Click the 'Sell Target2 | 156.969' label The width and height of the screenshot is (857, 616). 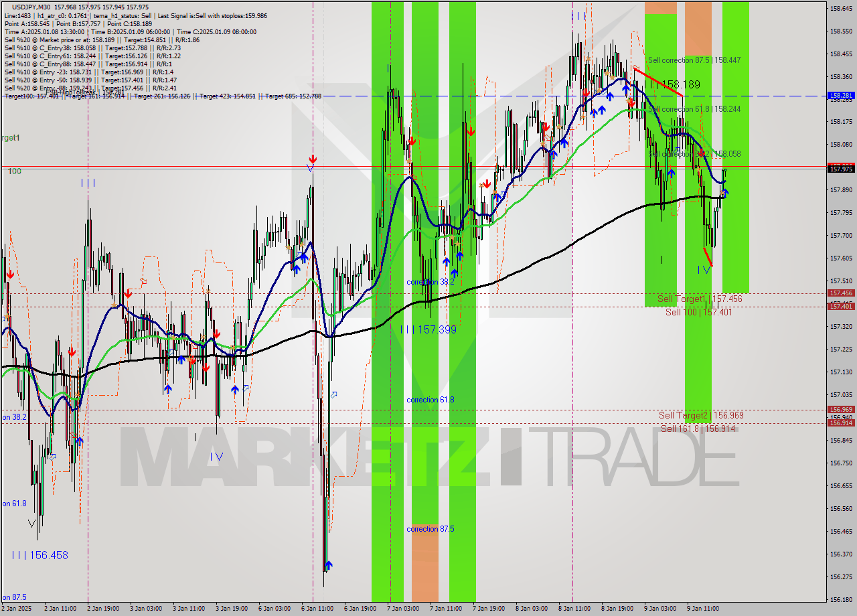click(701, 415)
